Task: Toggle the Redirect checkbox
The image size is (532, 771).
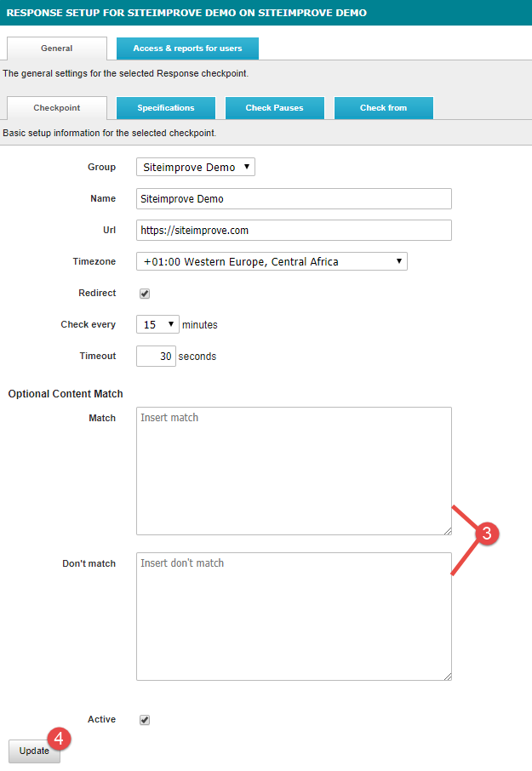Action: click(145, 294)
